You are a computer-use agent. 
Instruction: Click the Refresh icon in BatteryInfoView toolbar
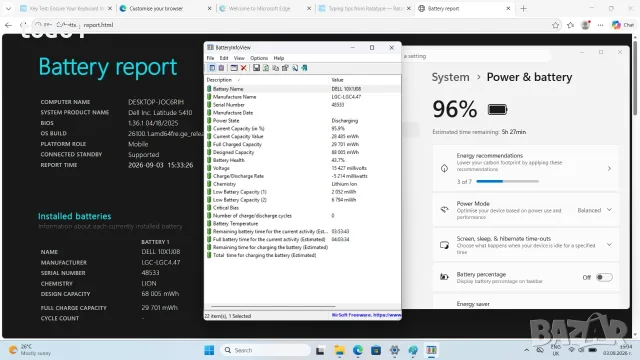[x=266, y=68]
